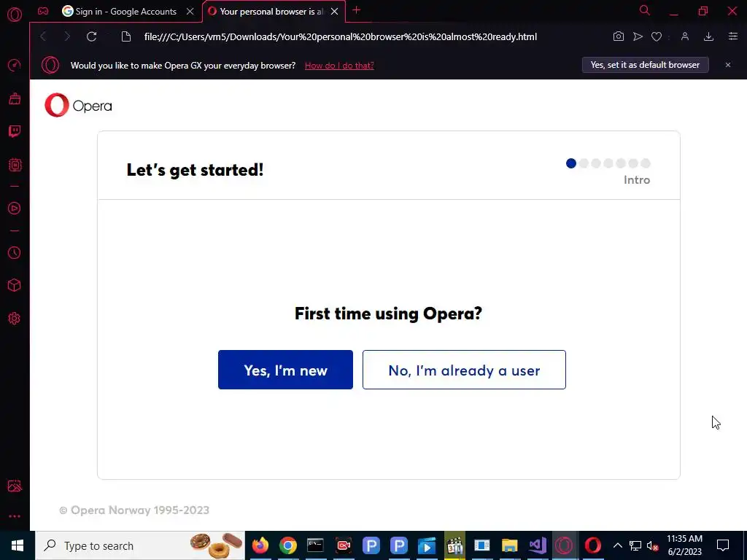Open File Explorer from the taskbar
The height and width of the screenshot is (560, 747).
click(509, 545)
